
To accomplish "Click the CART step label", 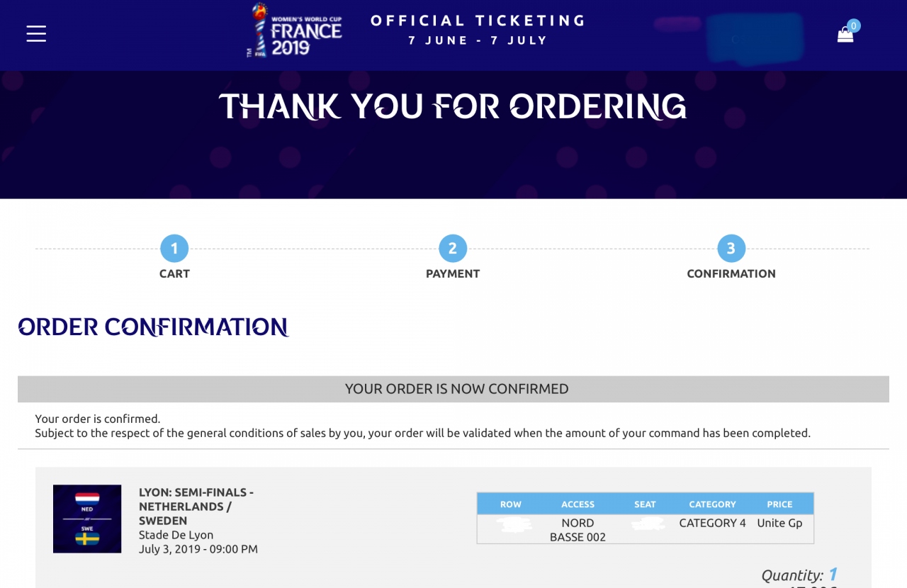I will click(x=174, y=273).
